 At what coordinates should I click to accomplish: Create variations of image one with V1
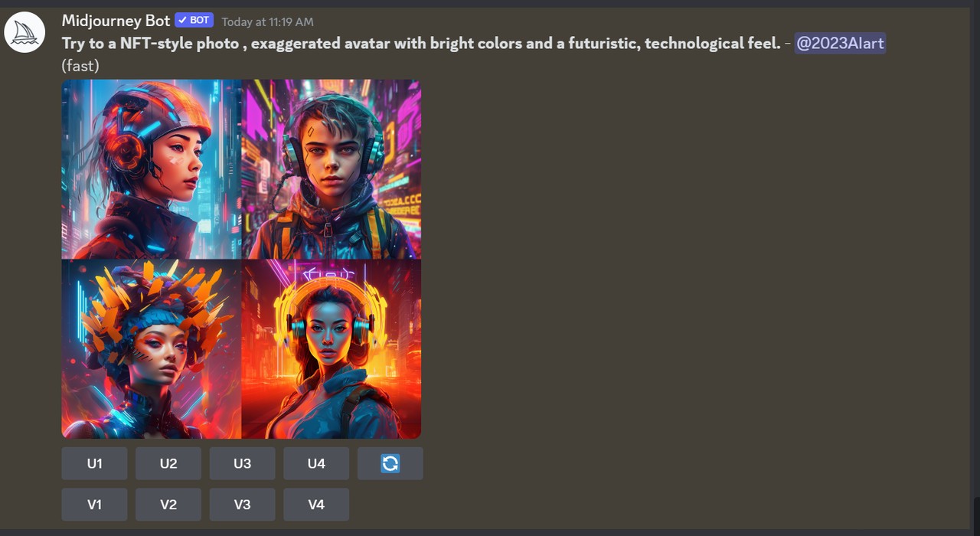pyautogui.click(x=95, y=505)
